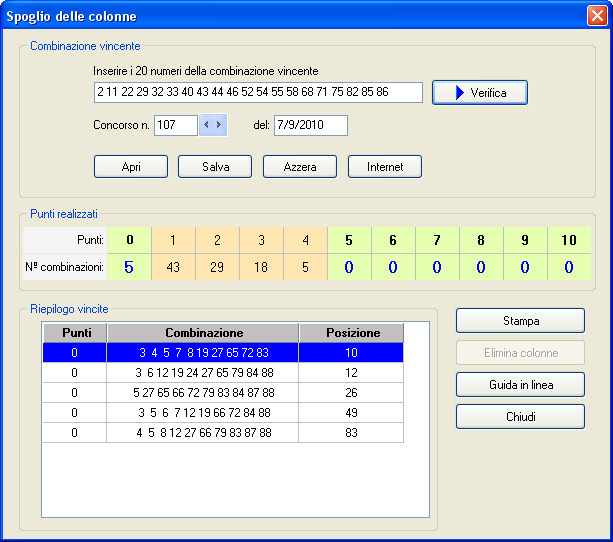Select the row with Posizione 12
The width and height of the screenshot is (613, 542).
(222, 373)
